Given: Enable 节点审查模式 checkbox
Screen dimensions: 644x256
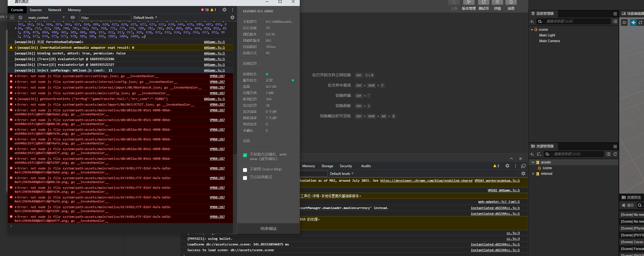Looking at the screenshot, I should point(245,178).
